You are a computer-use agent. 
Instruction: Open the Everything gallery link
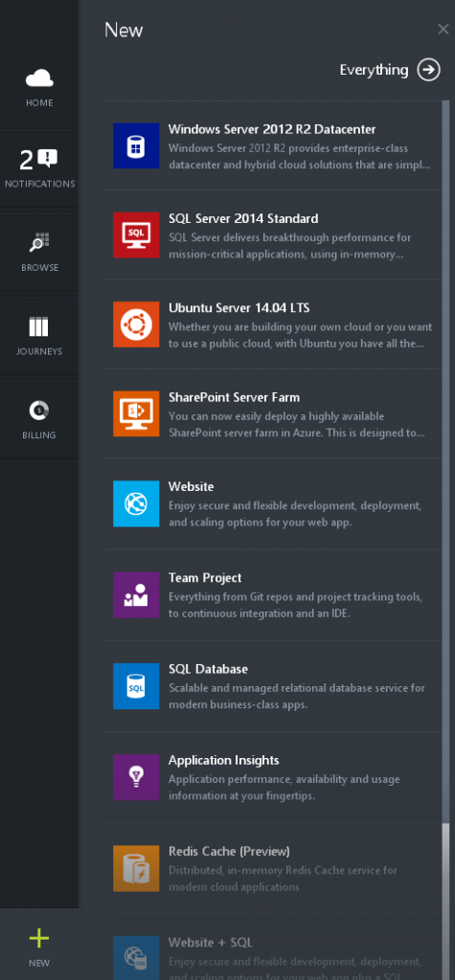[374, 70]
